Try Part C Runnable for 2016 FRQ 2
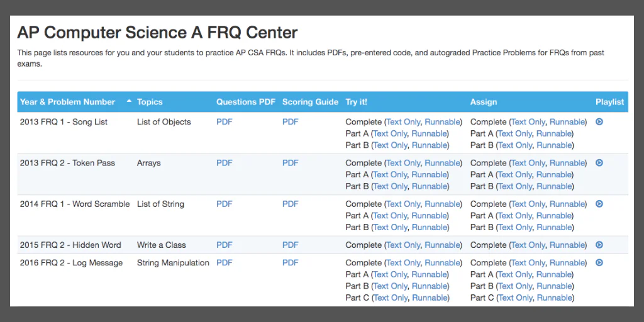The image size is (644, 322). click(429, 297)
